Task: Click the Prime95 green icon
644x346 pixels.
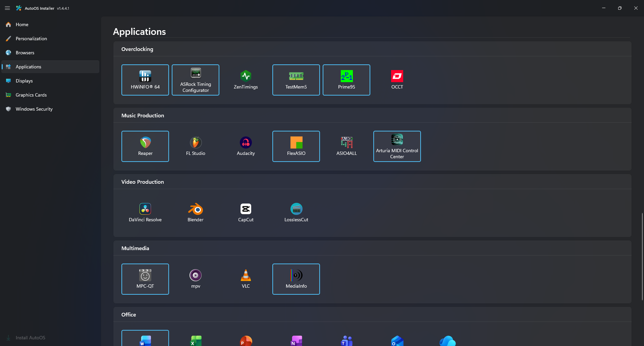Action: (346, 76)
